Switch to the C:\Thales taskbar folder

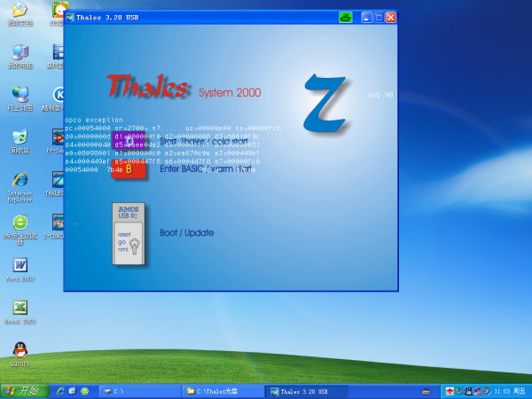tap(223, 392)
